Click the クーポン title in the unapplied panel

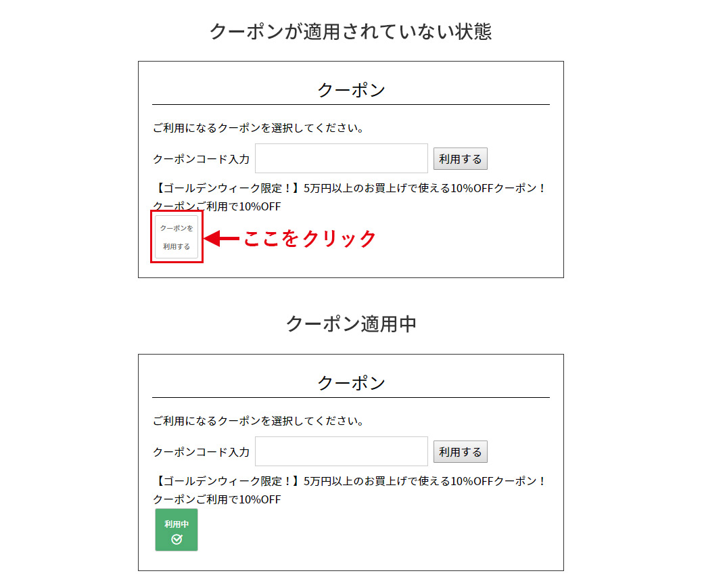point(351,90)
